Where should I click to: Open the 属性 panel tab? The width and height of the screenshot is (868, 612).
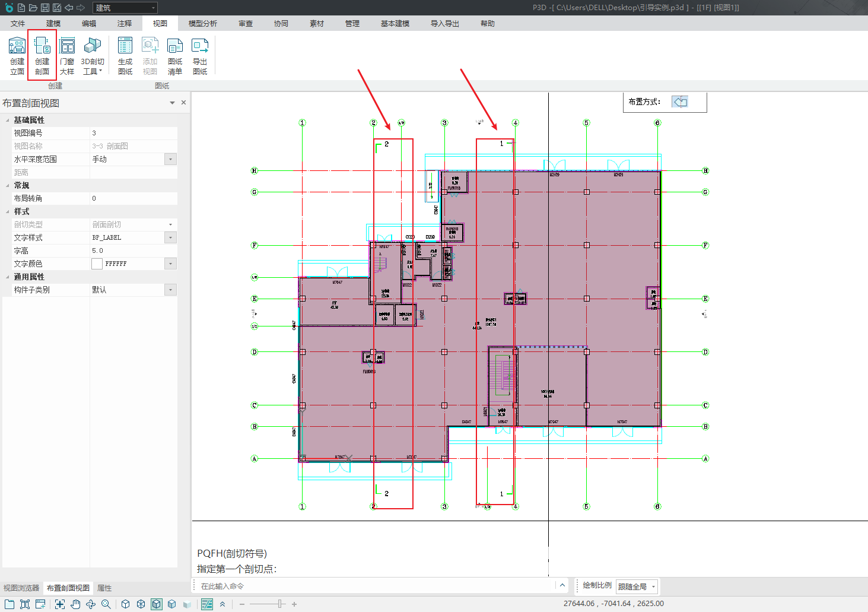104,588
